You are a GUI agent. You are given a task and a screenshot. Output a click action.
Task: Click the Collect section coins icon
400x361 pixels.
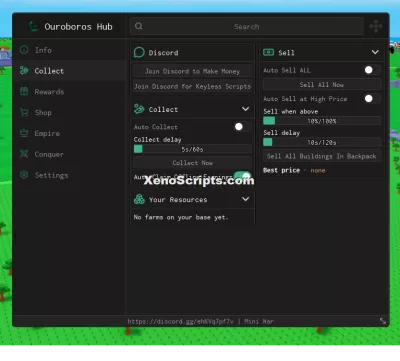(x=139, y=109)
